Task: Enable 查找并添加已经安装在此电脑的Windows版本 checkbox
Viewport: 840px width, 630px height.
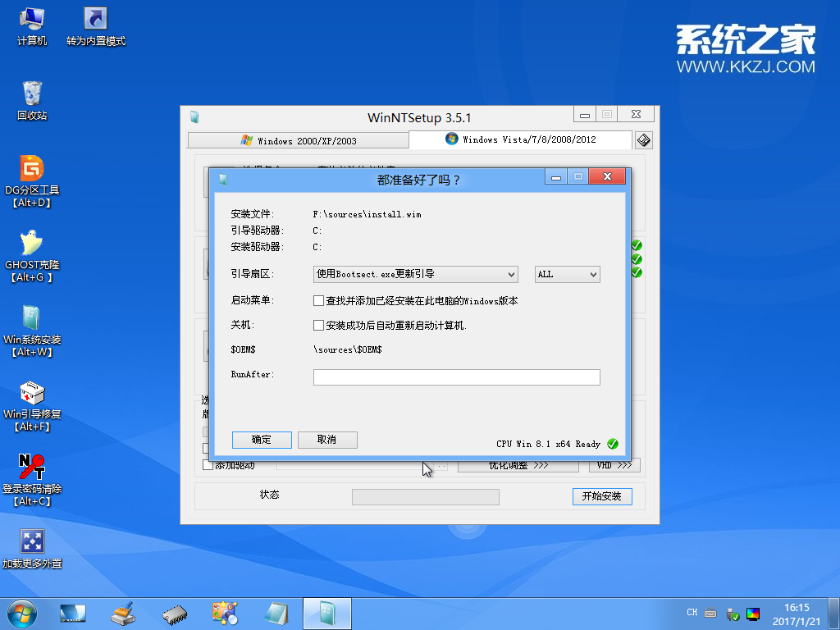Action: click(318, 300)
